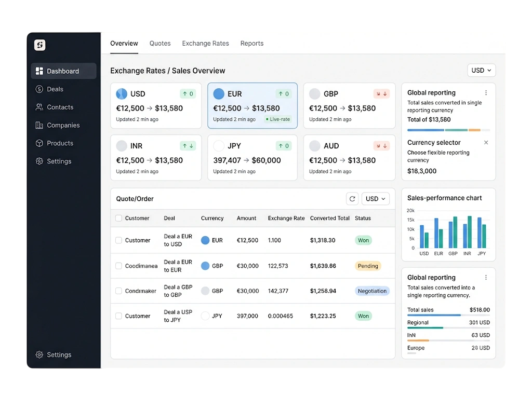Click the Pending status badge
This screenshot has width=532, height=397.
(x=368, y=266)
